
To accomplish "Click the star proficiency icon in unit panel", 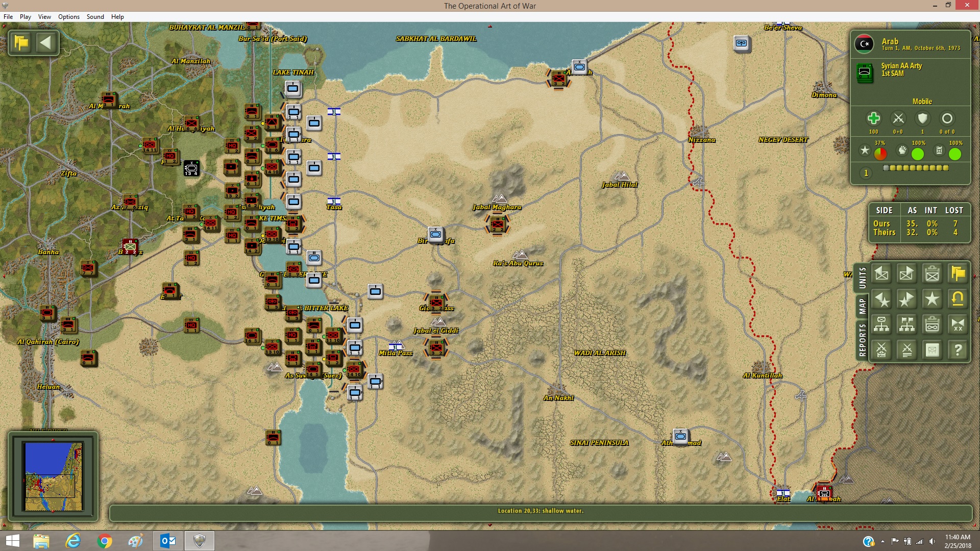I will coord(865,151).
